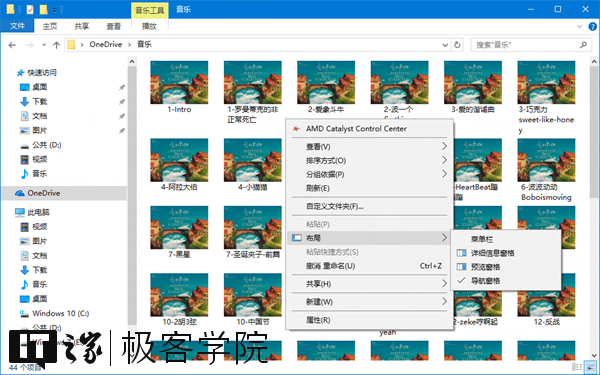Unpin 桌面 using its pin icon
This screenshot has height=375, width=600.
pos(122,88)
